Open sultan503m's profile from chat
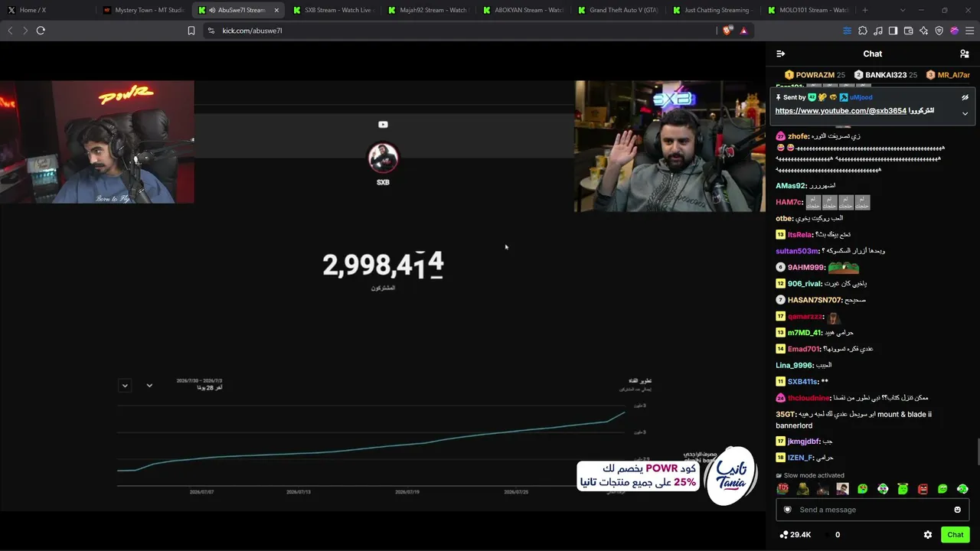 coord(798,251)
